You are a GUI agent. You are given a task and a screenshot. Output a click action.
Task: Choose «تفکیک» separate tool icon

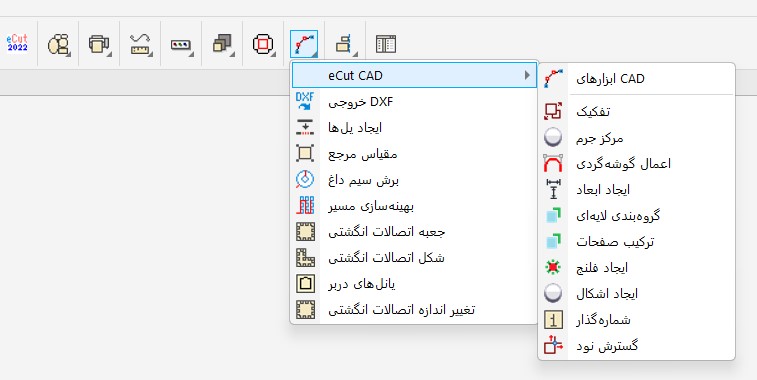click(553, 111)
